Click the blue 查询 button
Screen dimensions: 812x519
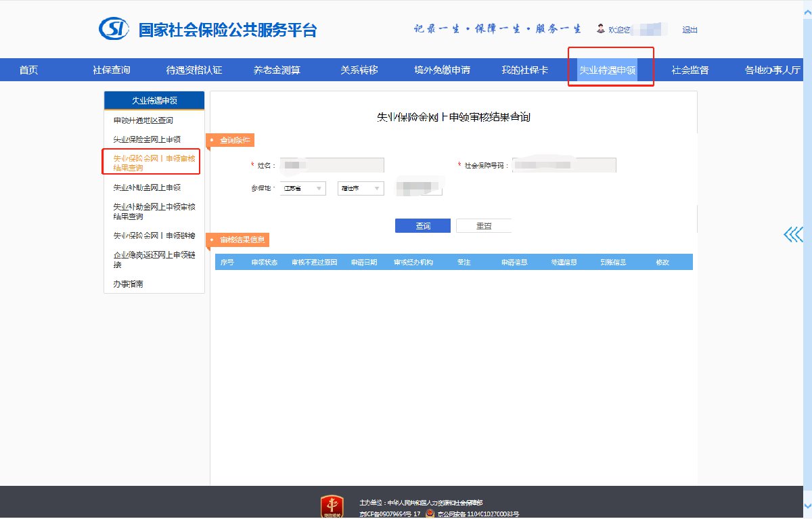click(422, 226)
